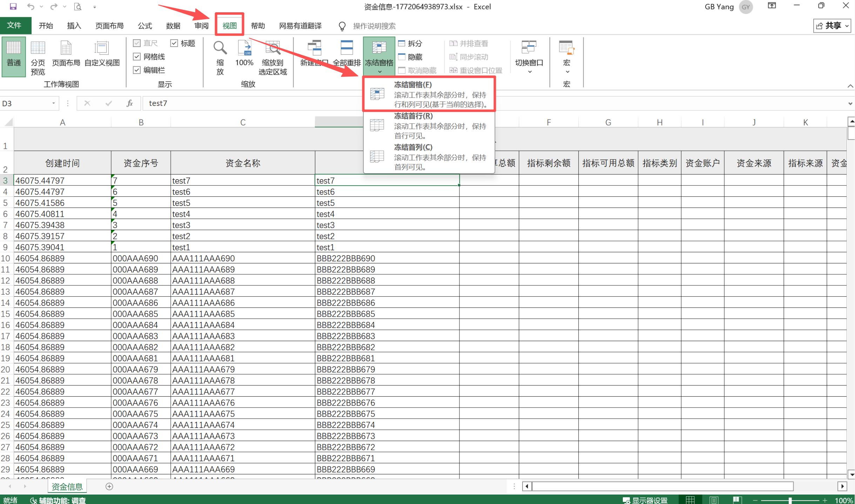Viewport: 855px width, 504px height.
Task: Click the horizontal scrollbar track
Action: [663, 486]
